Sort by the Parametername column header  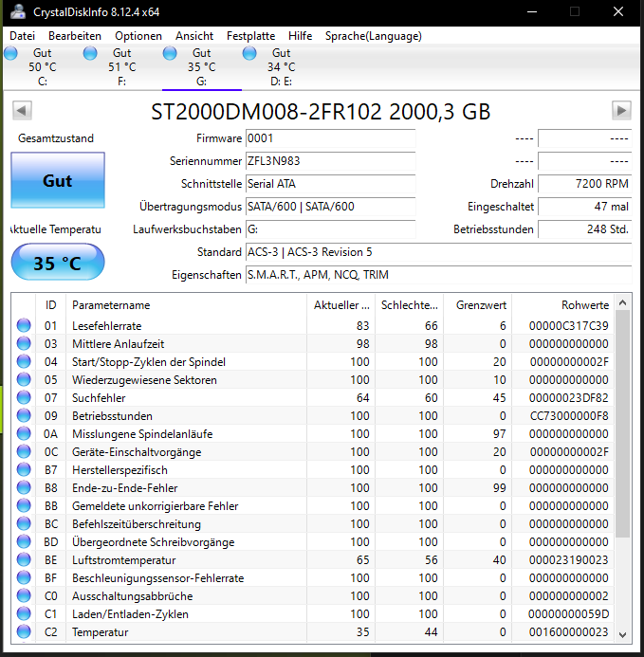(x=187, y=304)
